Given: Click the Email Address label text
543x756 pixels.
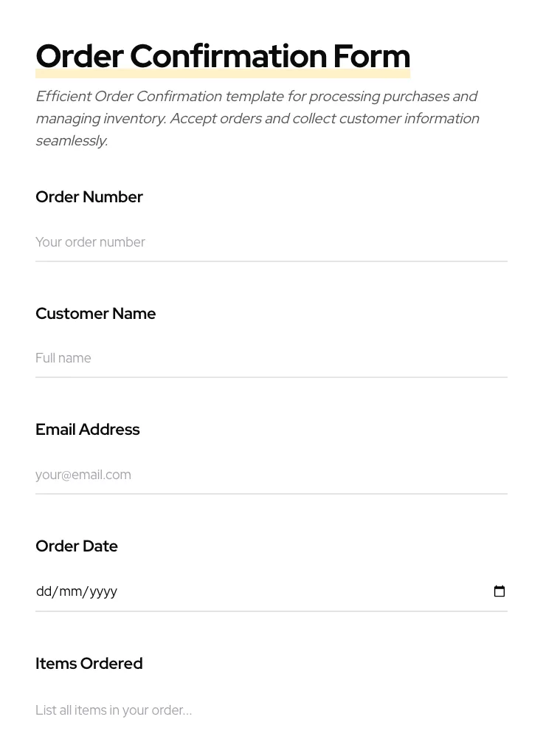Looking at the screenshot, I should tap(88, 429).
